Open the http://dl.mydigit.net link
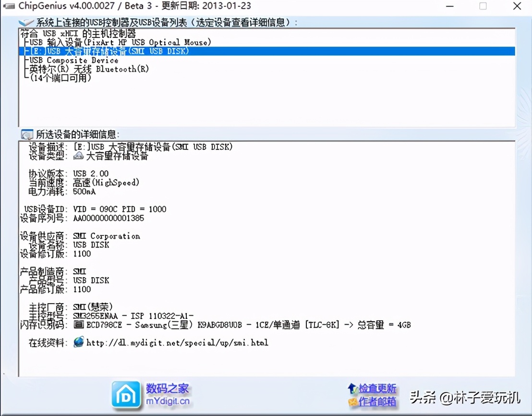Viewport: 532px width, 416px height. (x=177, y=343)
